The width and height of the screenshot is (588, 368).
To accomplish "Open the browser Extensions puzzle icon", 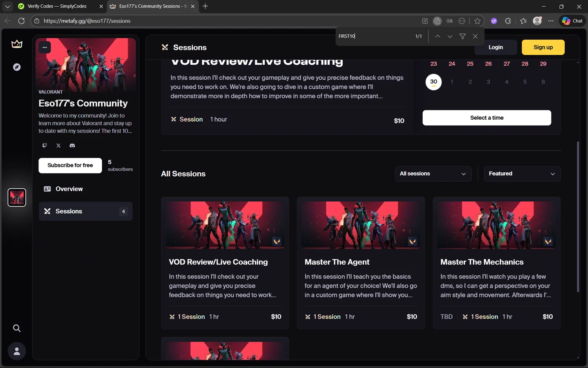I will pyautogui.click(x=508, y=21).
